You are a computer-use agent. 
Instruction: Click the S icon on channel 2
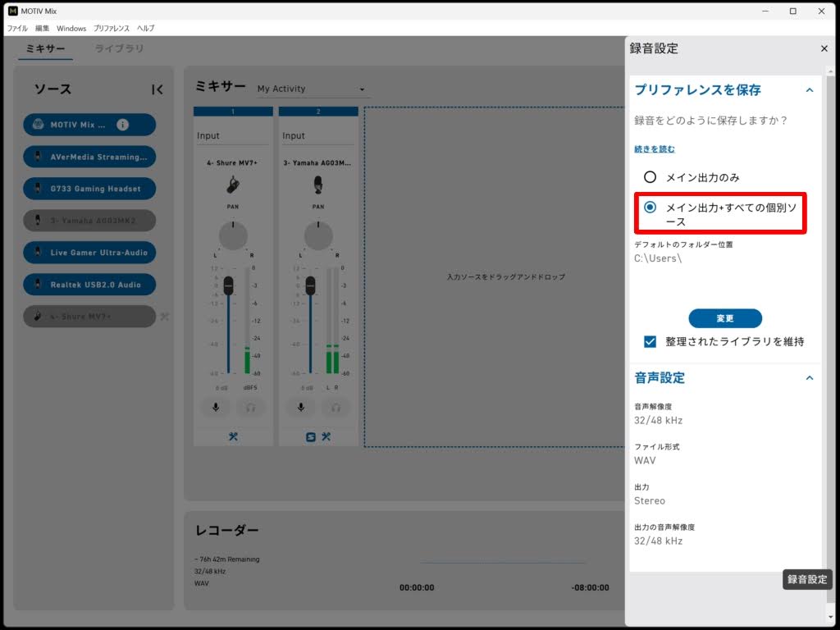(x=311, y=436)
